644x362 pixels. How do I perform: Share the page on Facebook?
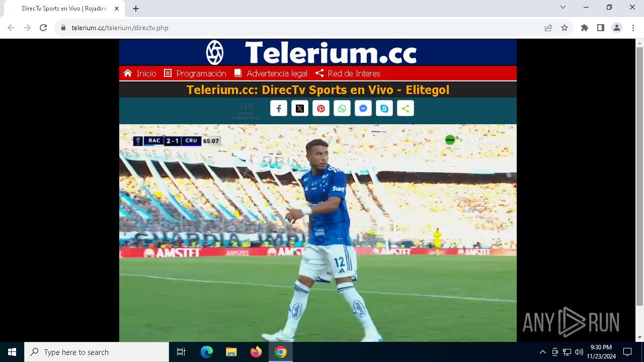tap(279, 109)
